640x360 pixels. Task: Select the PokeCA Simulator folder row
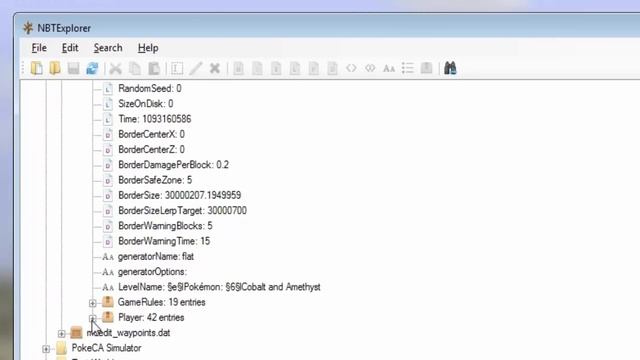107,348
